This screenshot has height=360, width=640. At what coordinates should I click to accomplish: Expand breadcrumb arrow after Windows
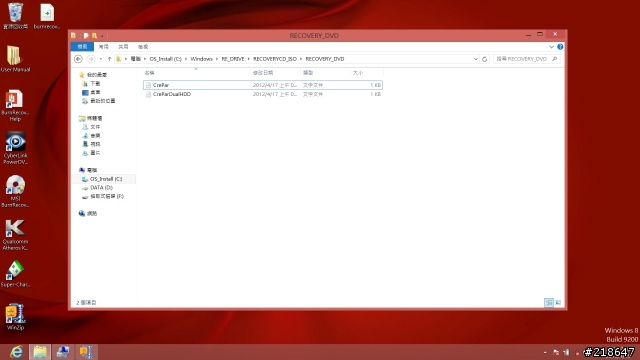(x=217, y=59)
